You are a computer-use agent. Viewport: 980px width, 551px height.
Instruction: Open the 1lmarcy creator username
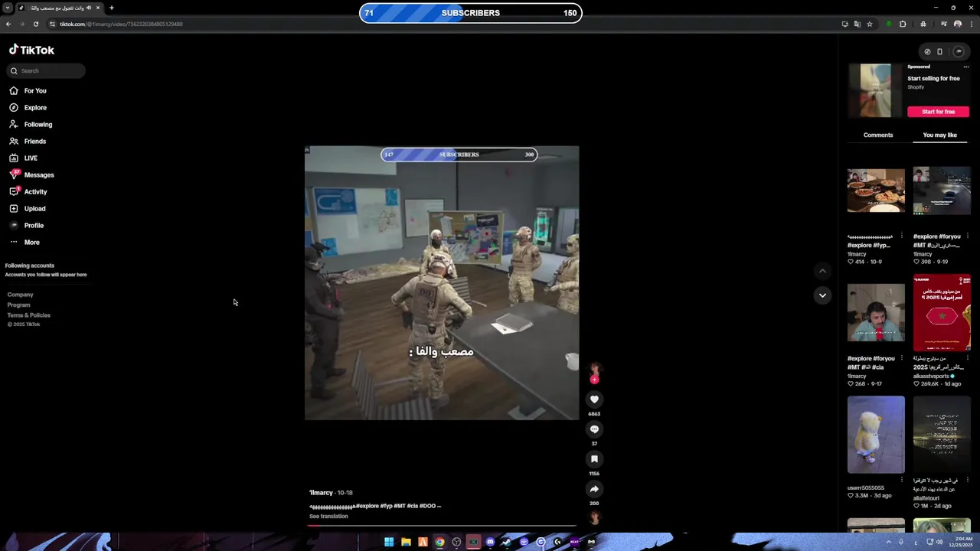(x=321, y=492)
